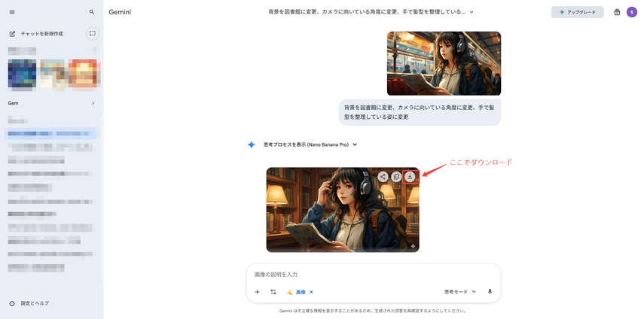Open temporary chat icon beside new chat
Image resolution: width=644 pixels, height=319 pixels.
click(x=93, y=33)
